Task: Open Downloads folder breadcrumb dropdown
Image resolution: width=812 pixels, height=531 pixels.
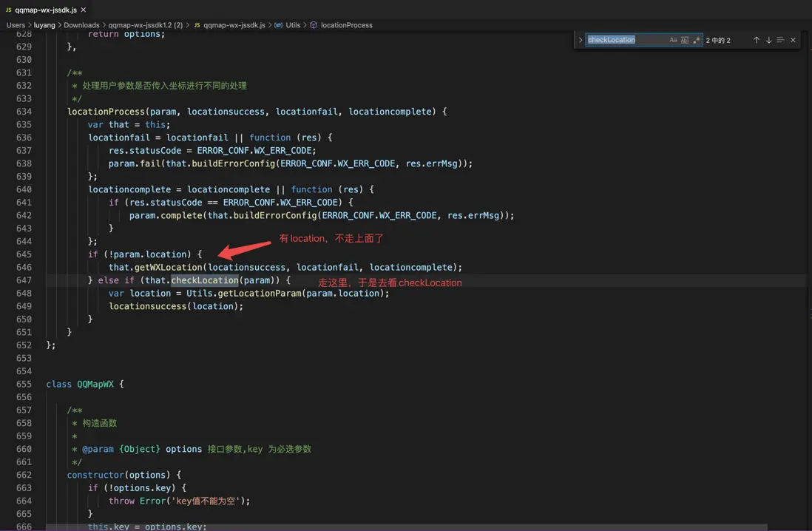Action: point(81,25)
